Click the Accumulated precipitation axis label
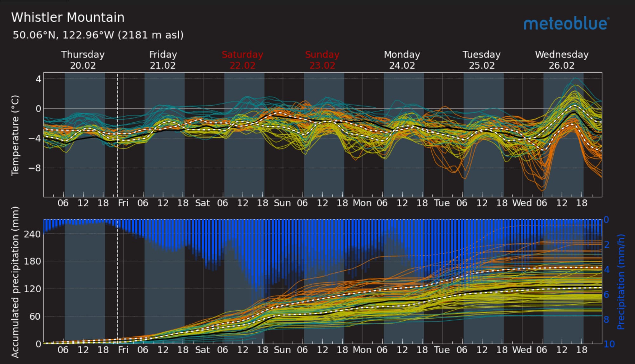 (15, 282)
